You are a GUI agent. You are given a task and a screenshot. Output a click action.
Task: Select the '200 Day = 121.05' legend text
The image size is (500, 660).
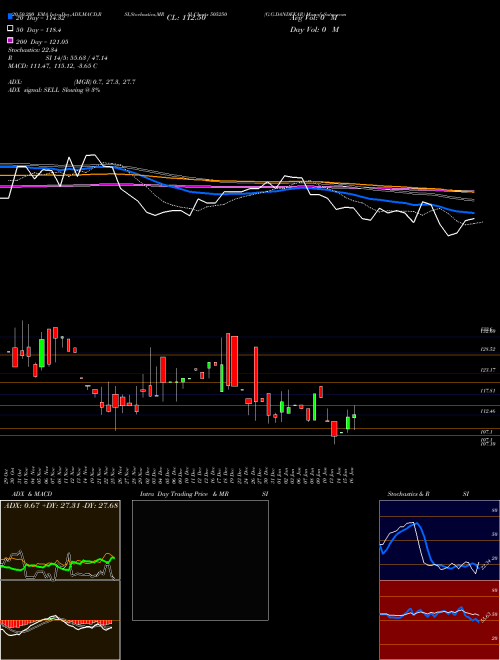42,42
